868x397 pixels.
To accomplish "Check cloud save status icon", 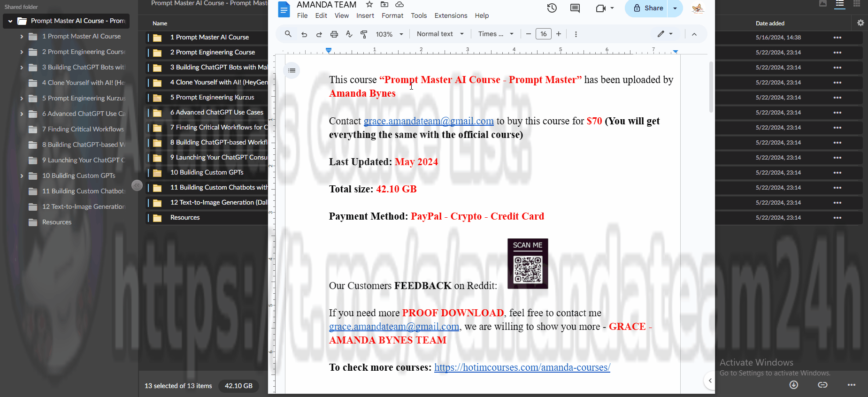I will click(x=399, y=4).
